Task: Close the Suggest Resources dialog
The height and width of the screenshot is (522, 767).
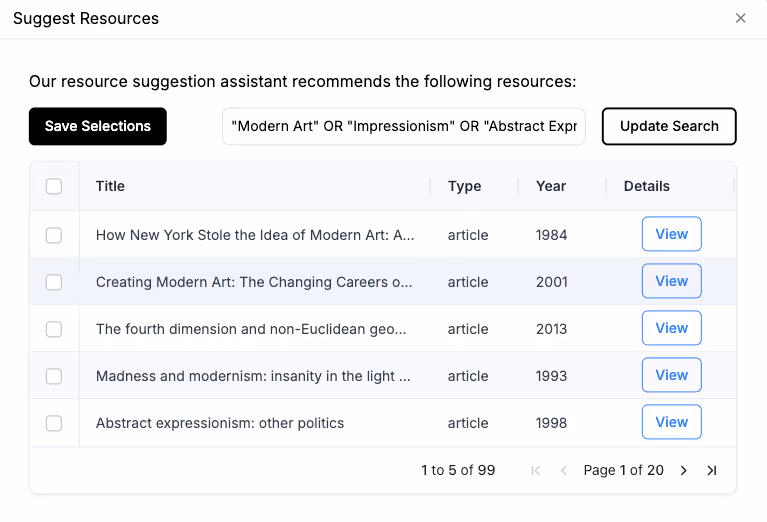Action: 740,19
